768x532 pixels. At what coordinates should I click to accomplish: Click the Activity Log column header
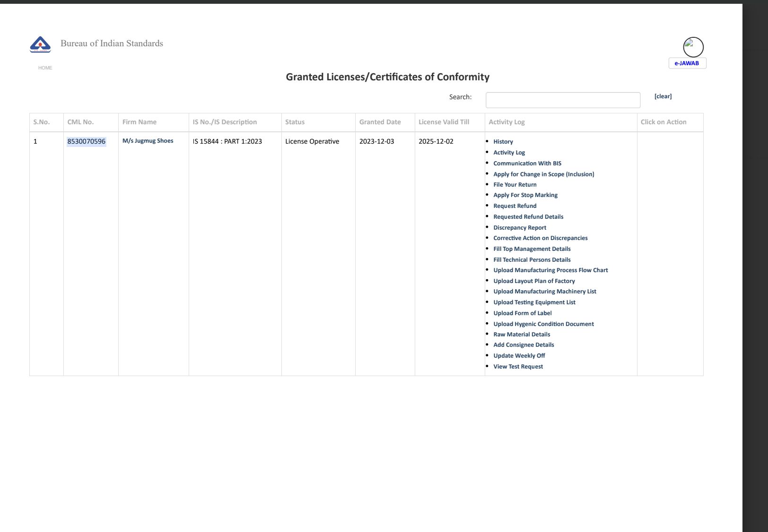point(507,122)
